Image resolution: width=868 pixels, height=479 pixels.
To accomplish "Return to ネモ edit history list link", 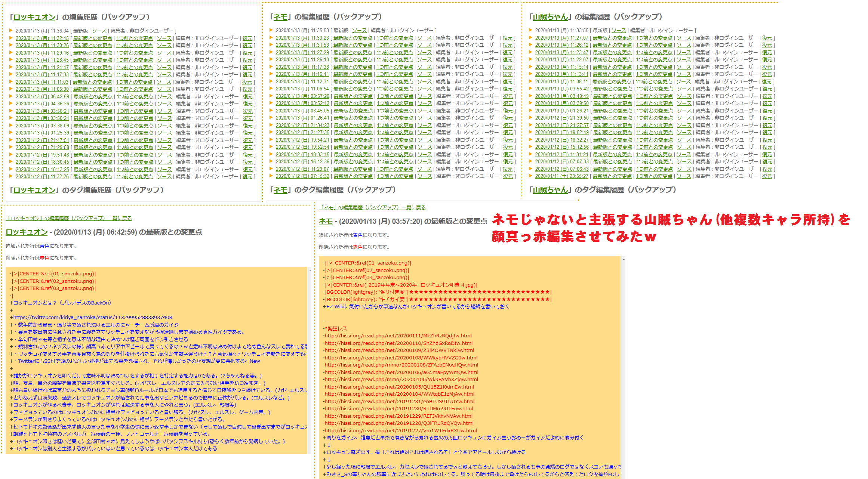I will [372, 207].
